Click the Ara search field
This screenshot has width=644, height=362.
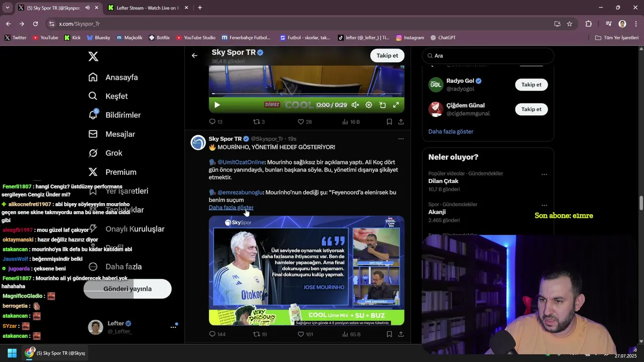488,56
